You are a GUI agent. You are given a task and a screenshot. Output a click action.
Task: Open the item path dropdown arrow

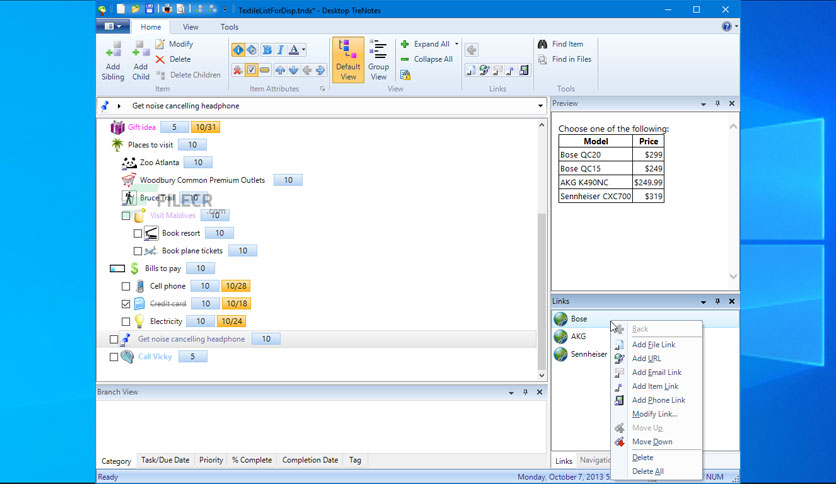point(540,106)
